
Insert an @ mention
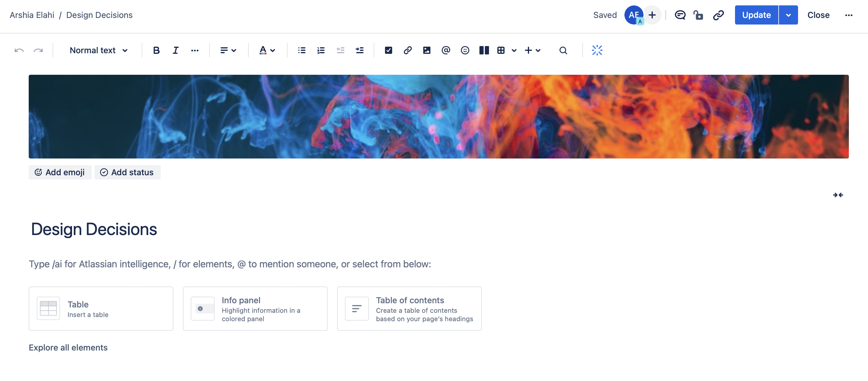[x=446, y=51]
